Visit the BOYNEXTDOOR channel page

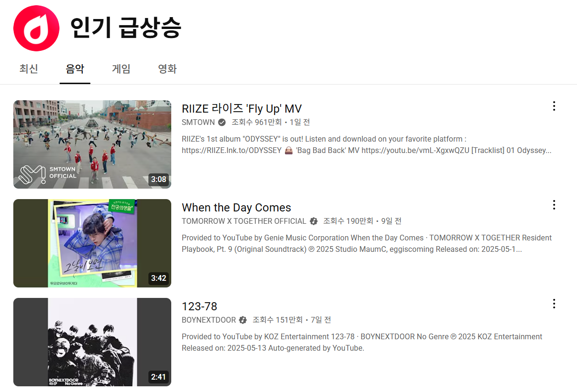[x=209, y=320]
